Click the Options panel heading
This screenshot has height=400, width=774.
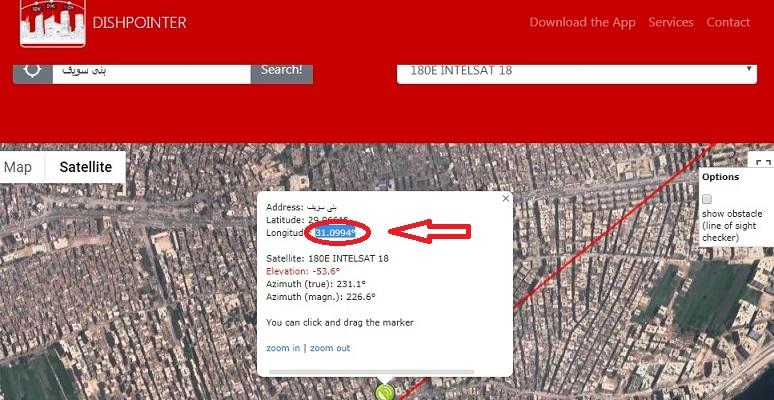click(x=721, y=177)
